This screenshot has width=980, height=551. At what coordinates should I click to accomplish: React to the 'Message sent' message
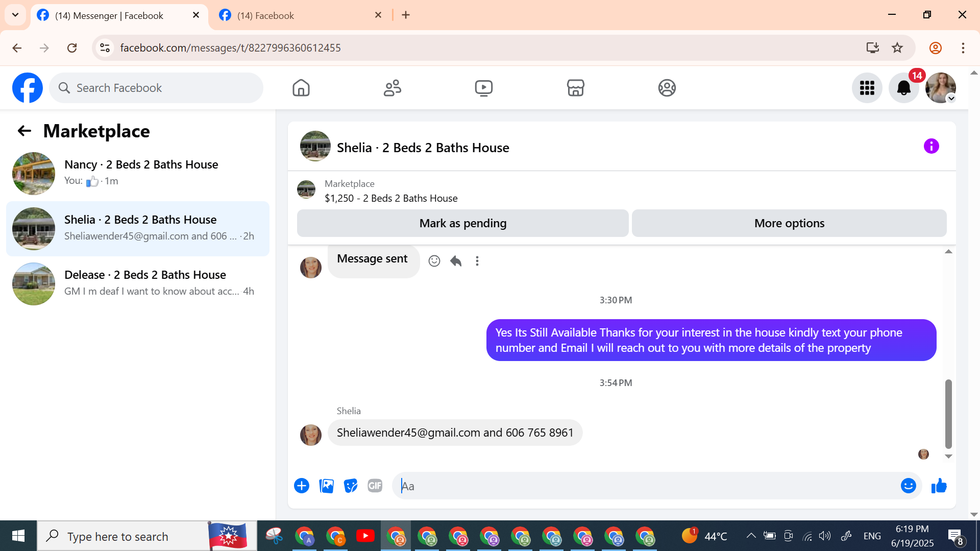[x=434, y=261]
